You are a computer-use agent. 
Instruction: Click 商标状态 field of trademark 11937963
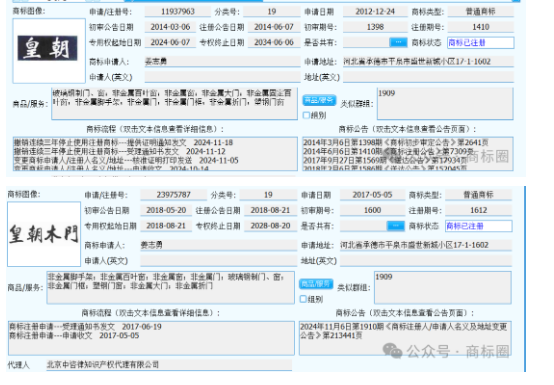tap(481, 42)
